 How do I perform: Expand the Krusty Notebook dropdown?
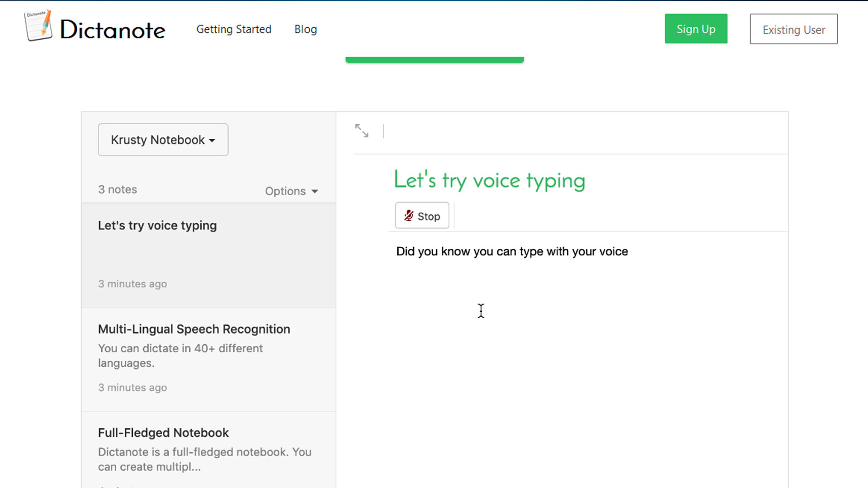(x=163, y=140)
